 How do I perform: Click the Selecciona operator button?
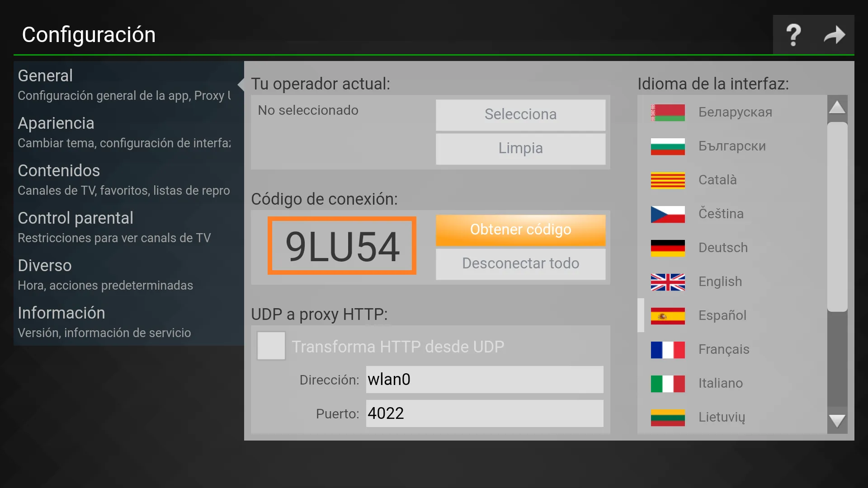(x=520, y=114)
